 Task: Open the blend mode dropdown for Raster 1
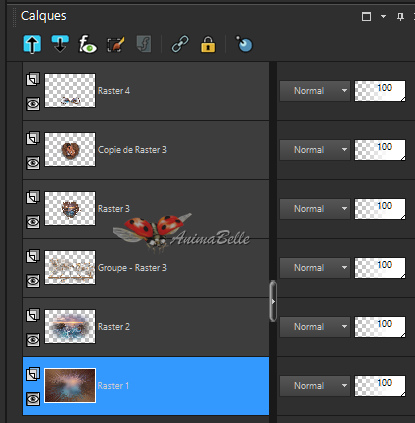click(315, 386)
